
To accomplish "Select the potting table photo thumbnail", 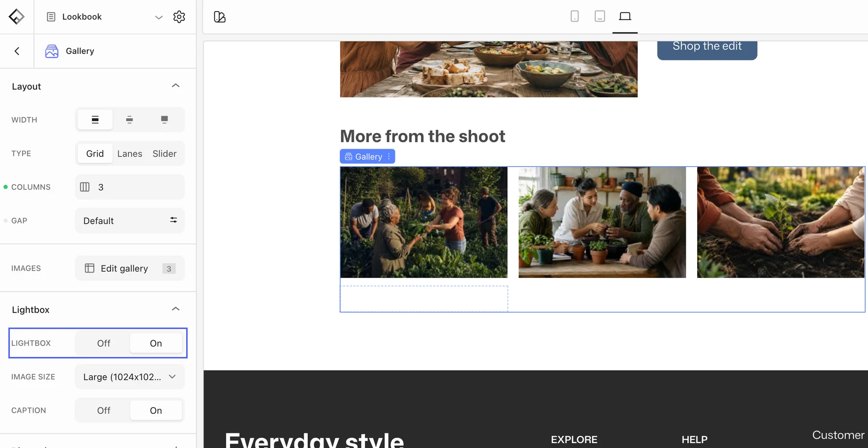I will coord(602,222).
